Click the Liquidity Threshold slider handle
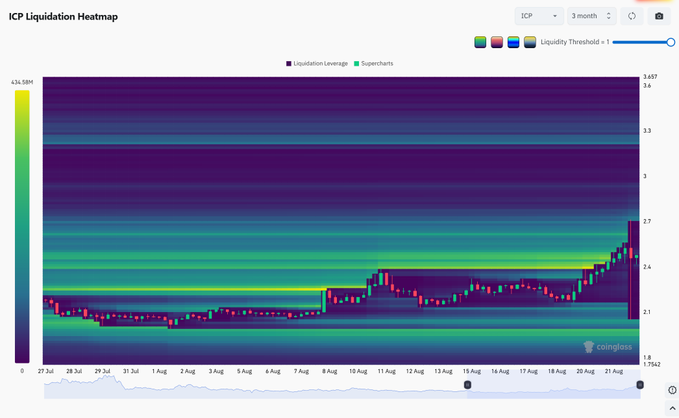Image resolution: width=679 pixels, height=418 pixels. click(670, 42)
